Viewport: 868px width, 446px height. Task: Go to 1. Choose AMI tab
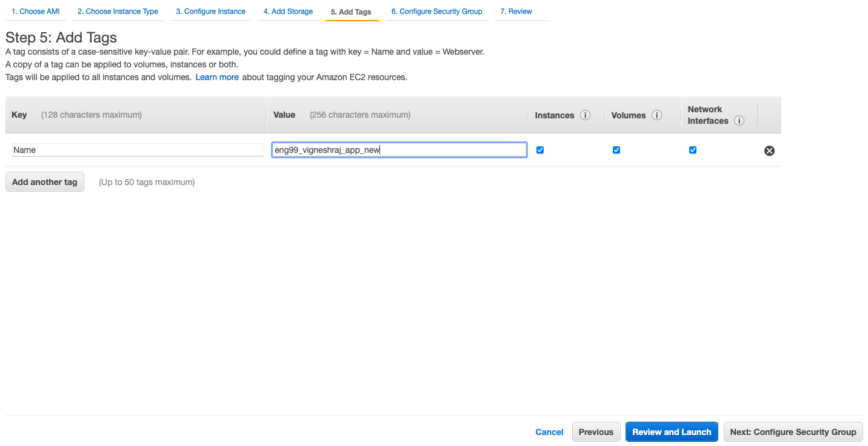pyautogui.click(x=36, y=12)
